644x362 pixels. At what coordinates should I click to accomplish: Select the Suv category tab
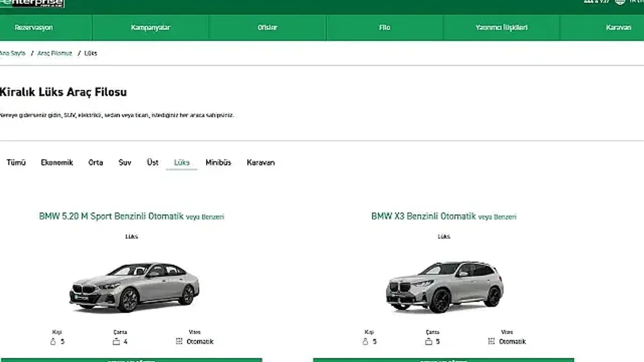[x=125, y=162]
